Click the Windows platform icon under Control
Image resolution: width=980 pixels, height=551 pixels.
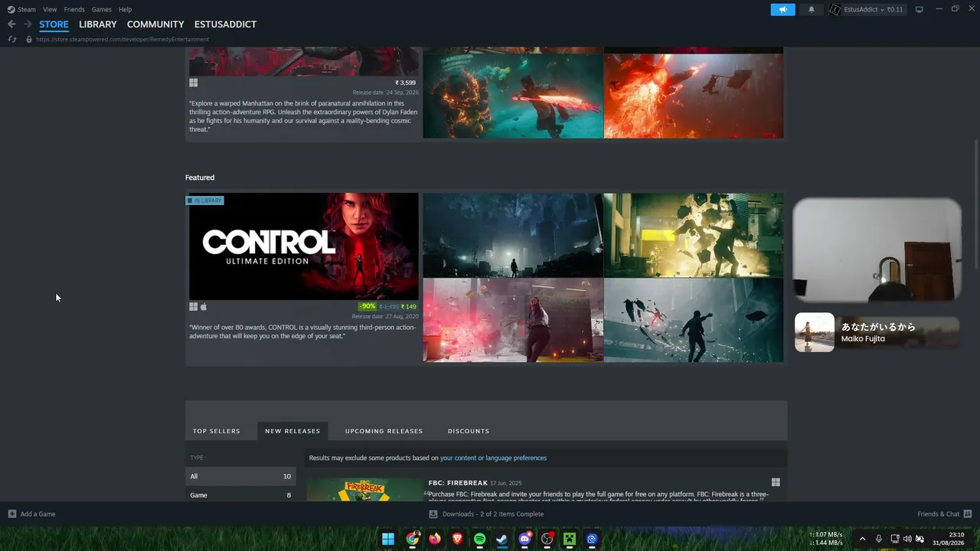(194, 307)
